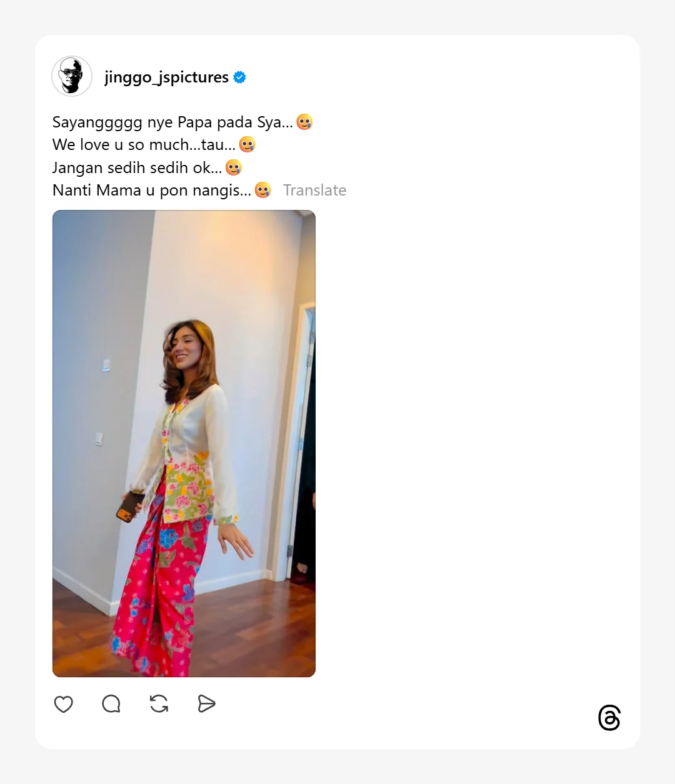
Task: Repost using the circular arrows icon
Action: click(159, 704)
